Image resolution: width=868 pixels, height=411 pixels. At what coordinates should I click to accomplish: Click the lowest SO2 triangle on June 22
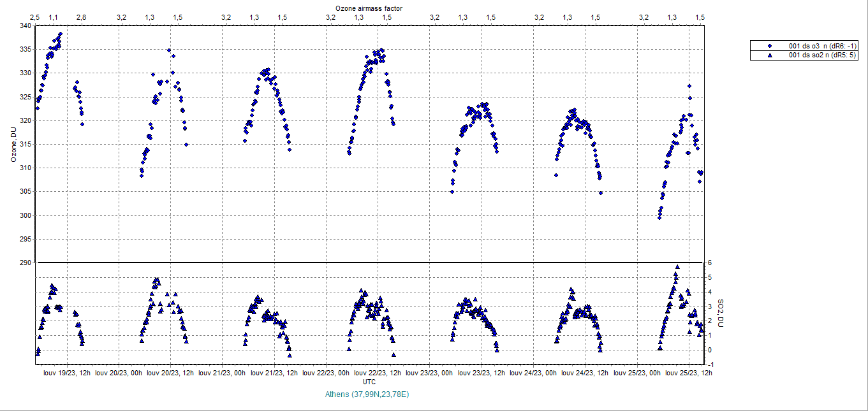394,354
